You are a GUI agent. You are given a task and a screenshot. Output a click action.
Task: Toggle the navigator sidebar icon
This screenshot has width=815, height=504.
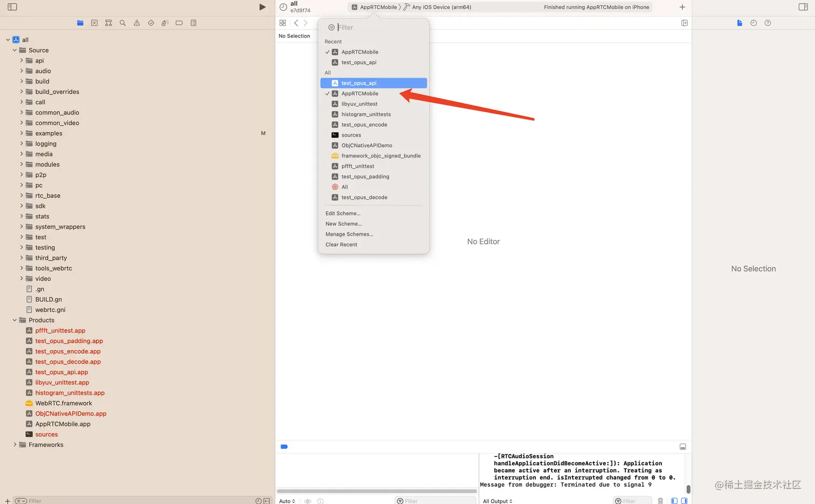click(12, 7)
